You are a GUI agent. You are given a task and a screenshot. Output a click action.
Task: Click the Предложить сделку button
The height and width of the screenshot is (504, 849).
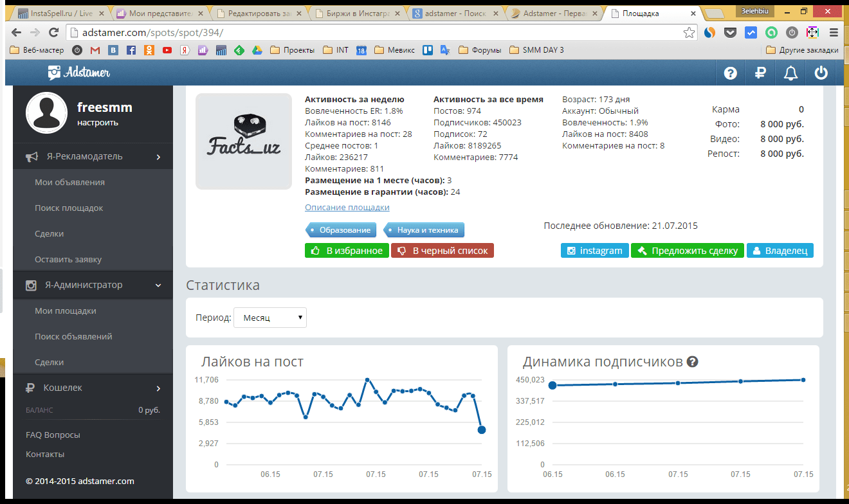point(688,251)
